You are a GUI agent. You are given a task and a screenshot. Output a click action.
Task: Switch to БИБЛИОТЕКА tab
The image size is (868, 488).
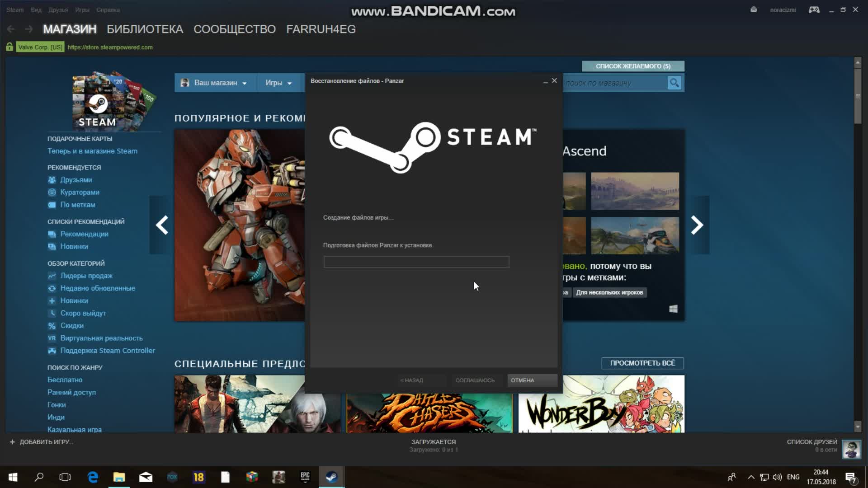click(x=145, y=29)
